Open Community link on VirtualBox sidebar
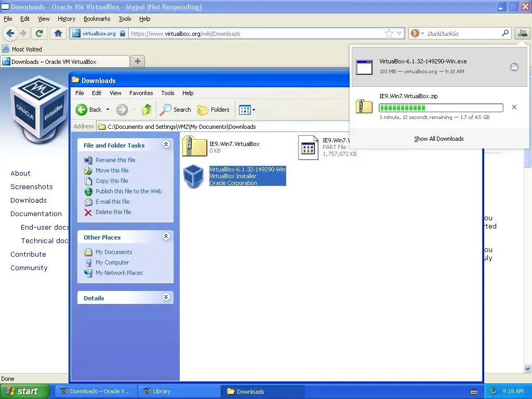The height and width of the screenshot is (399, 532). (29, 268)
